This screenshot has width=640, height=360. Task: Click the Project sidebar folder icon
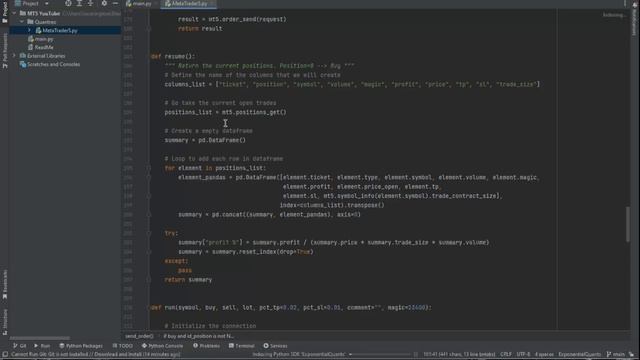point(4,20)
